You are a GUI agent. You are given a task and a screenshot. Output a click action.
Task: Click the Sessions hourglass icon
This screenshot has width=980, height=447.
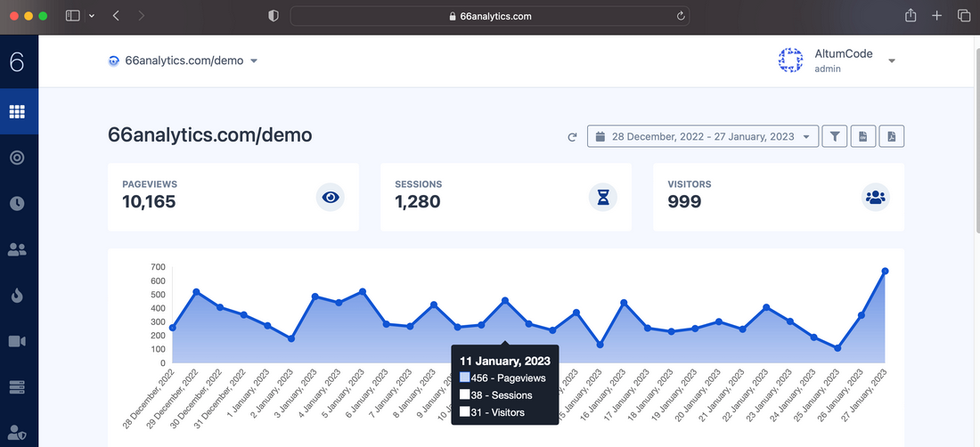pos(603,198)
